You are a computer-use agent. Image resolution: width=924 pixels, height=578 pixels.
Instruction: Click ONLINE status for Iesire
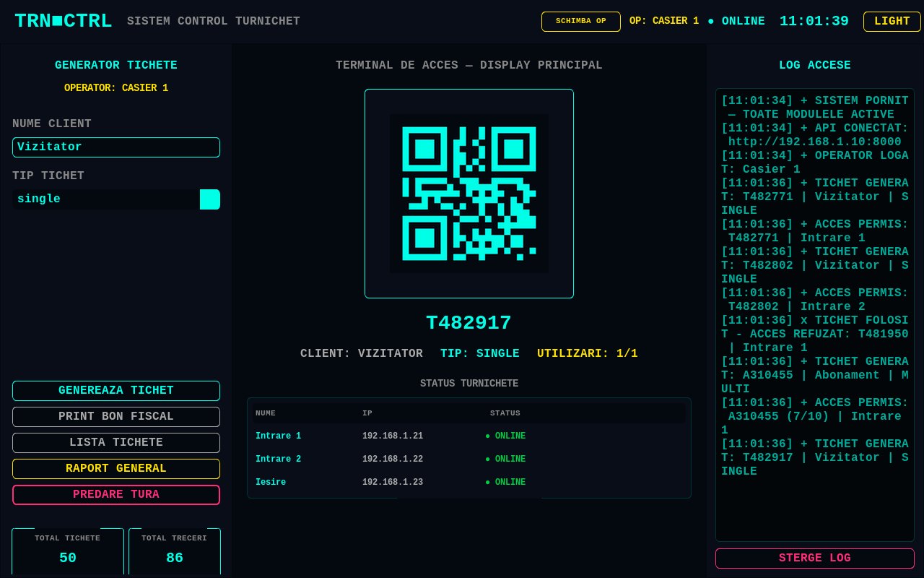coord(505,483)
